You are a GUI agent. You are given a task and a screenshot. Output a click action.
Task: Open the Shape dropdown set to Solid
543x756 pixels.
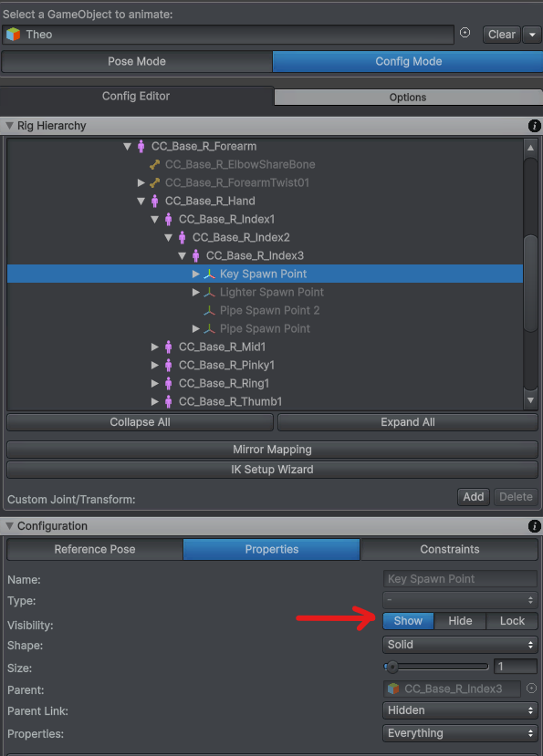tap(461, 645)
